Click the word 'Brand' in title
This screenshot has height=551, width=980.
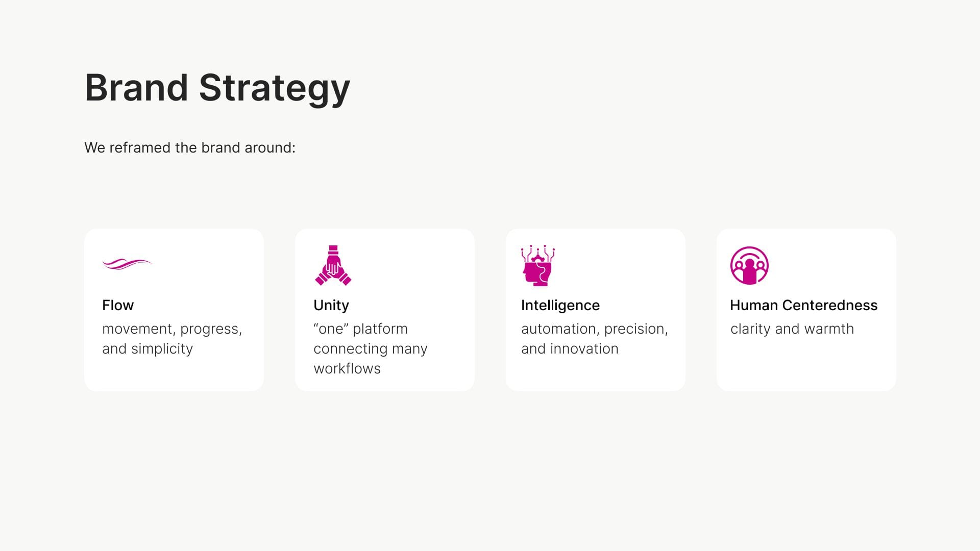[136, 88]
